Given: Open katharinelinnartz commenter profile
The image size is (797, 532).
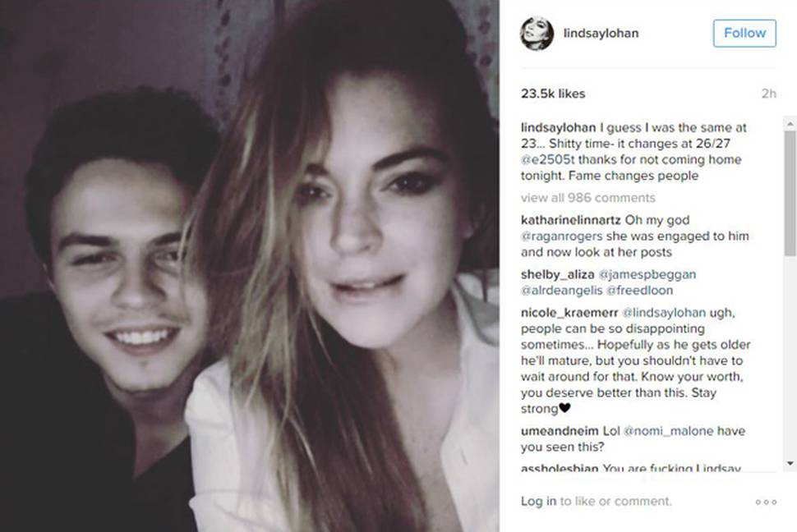Looking at the screenshot, I should tap(570, 220).
